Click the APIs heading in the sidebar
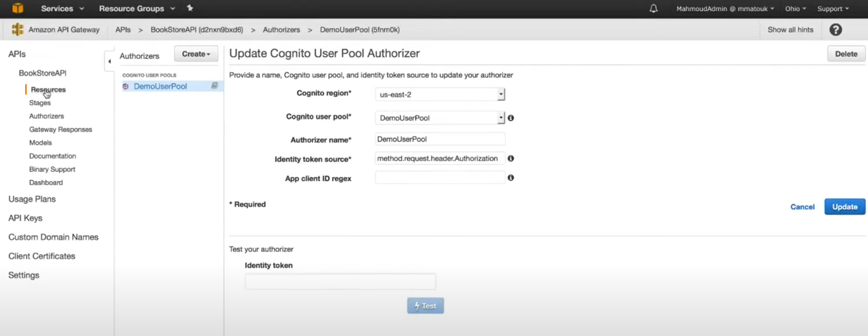868x336 pixels. [x=17, y=54]
